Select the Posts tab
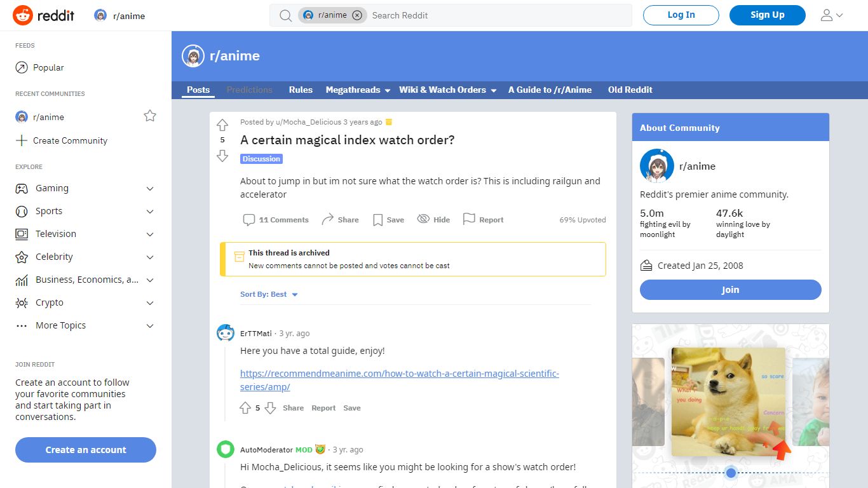The image size is (868, 488). click(198, 90)
